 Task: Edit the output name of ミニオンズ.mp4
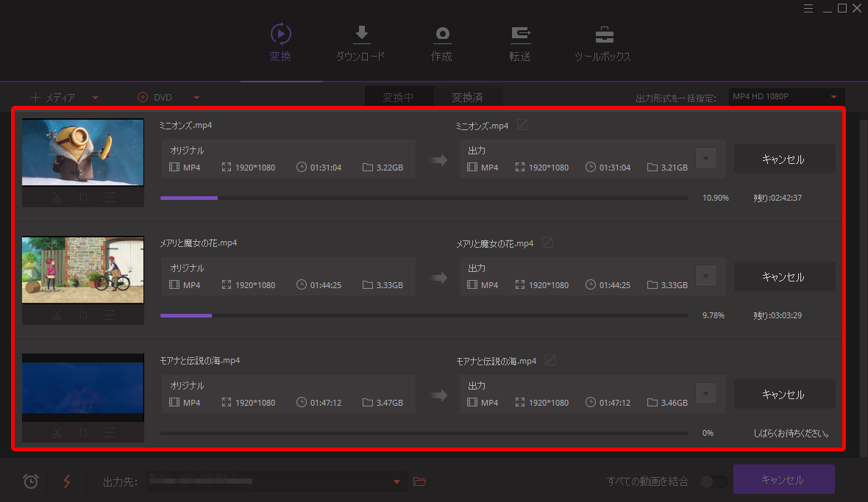click(522, 126)
